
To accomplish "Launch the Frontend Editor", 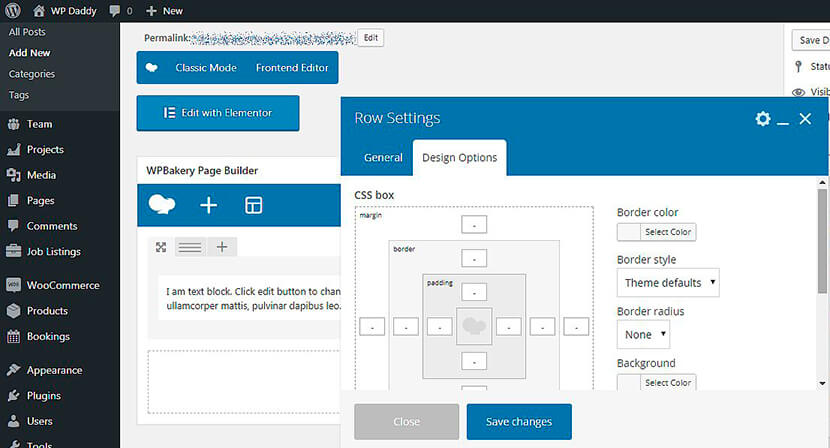I will click(x=292, y=68).
